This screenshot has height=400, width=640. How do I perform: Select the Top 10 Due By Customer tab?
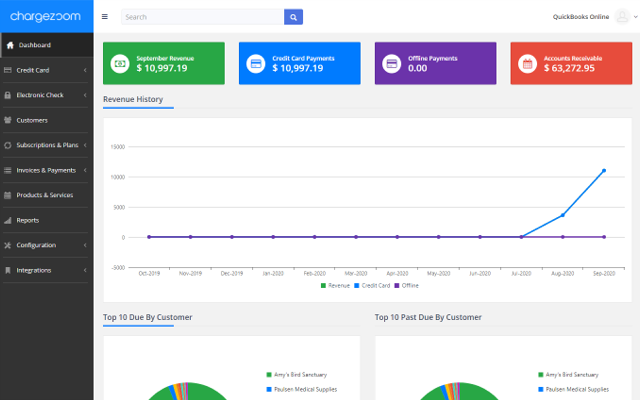click(147, 317)
